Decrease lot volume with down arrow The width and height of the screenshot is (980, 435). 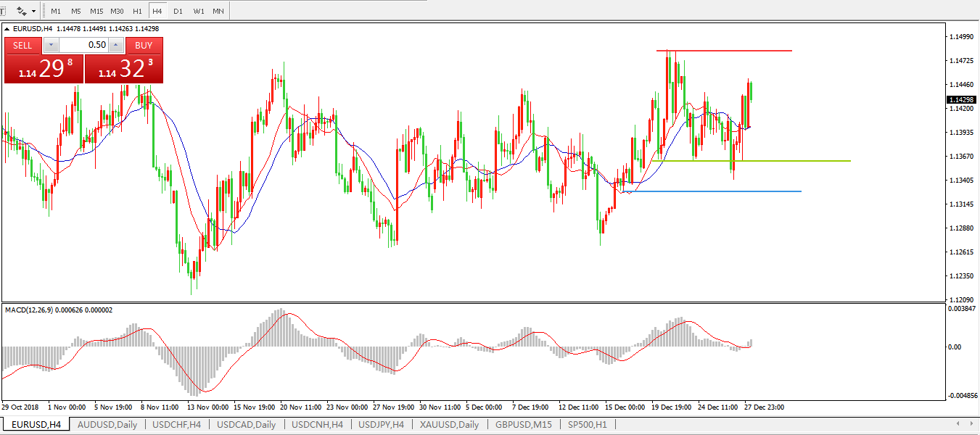[x=50, y=45]
